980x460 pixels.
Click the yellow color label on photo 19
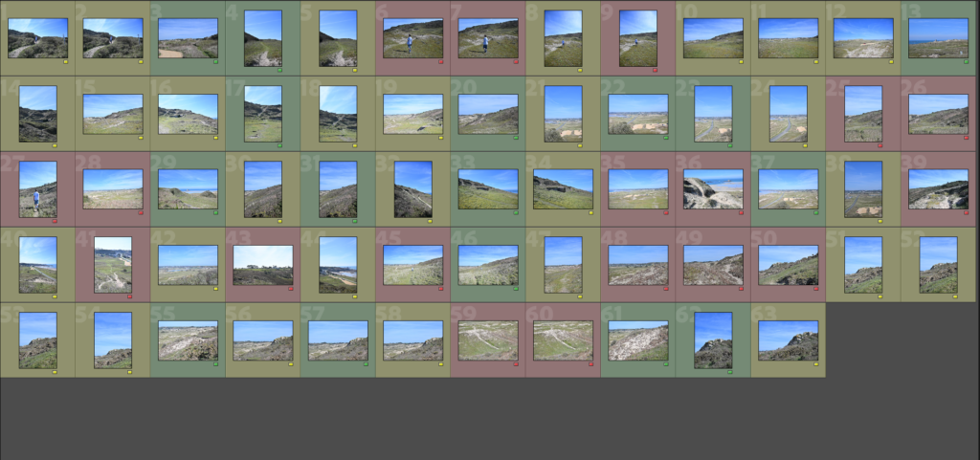441,137
